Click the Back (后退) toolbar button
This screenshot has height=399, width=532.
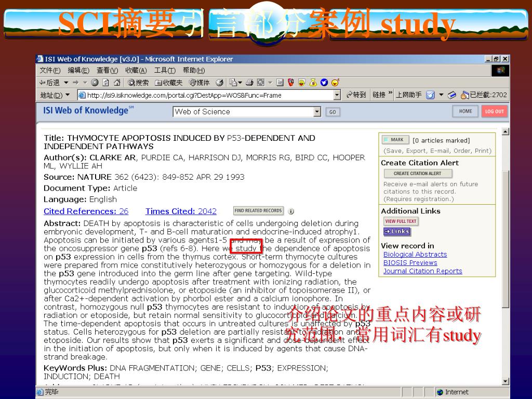49,83
